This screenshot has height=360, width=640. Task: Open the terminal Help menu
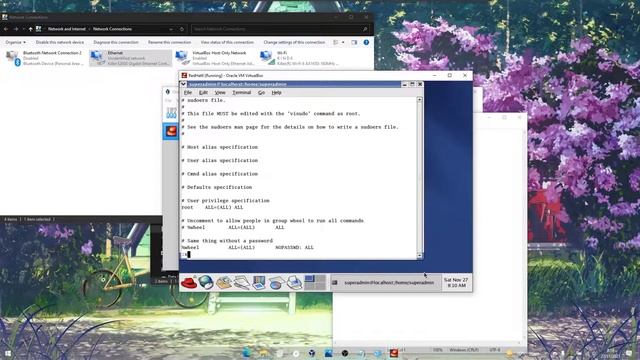(x=276, y=93)
